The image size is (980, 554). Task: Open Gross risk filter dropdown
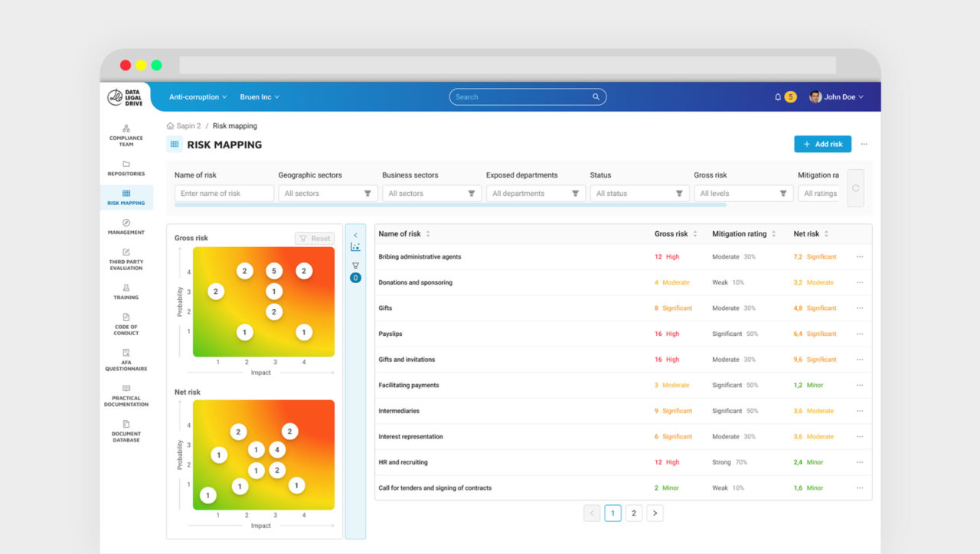[743, 194]
